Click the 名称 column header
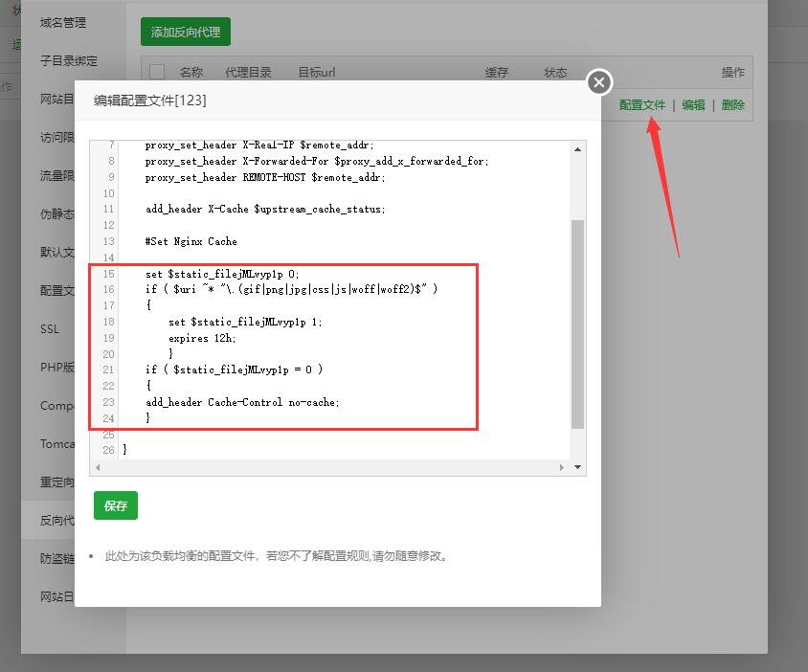The image size is (808, 672). pyautogui.click(x=191, y=72)
